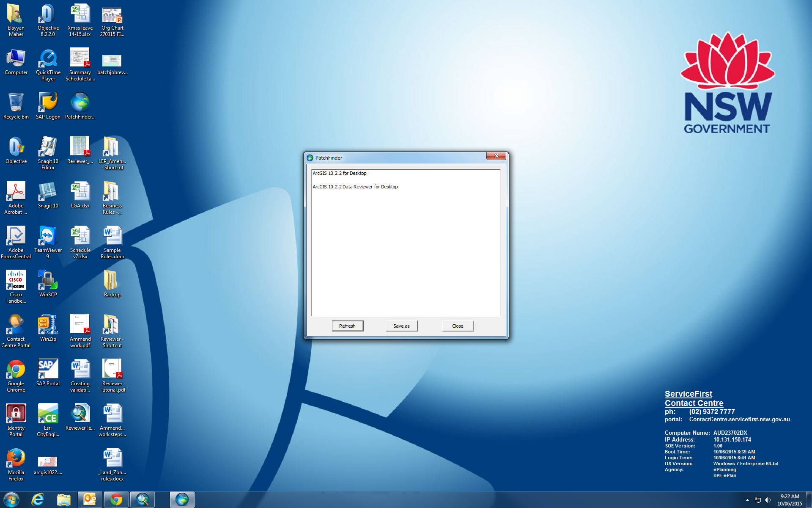Launch Esri CityEngine from the desktop
This screenshot has width=812, height=508.
point(48,413)
